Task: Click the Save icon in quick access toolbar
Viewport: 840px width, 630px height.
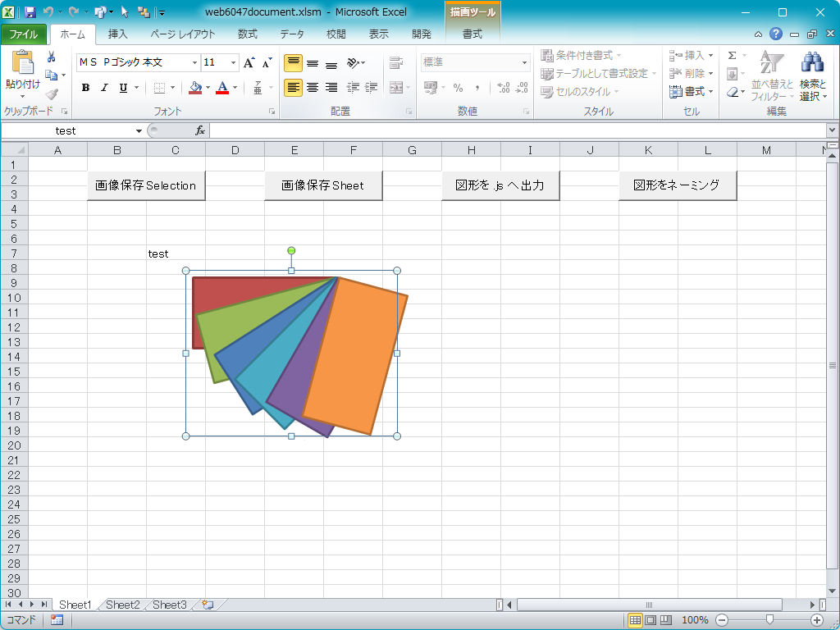Action: pos(30,12)
